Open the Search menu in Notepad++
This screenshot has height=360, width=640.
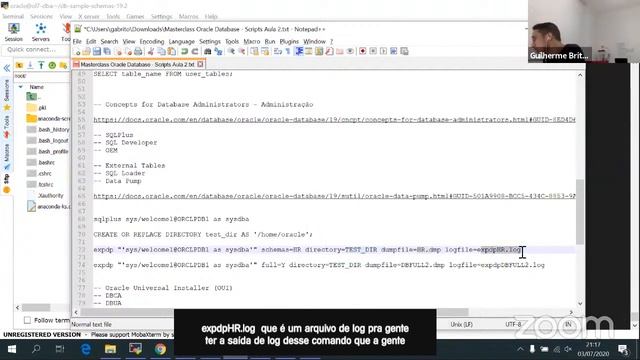click(109, 42)
